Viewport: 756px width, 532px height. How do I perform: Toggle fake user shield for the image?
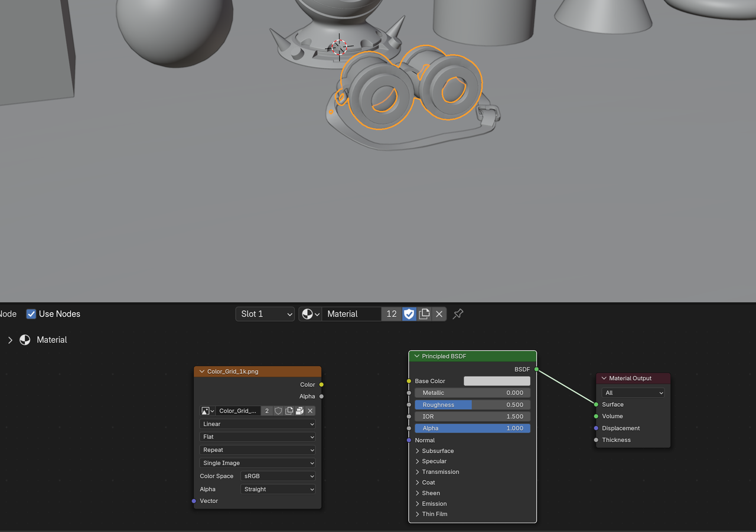278,411
